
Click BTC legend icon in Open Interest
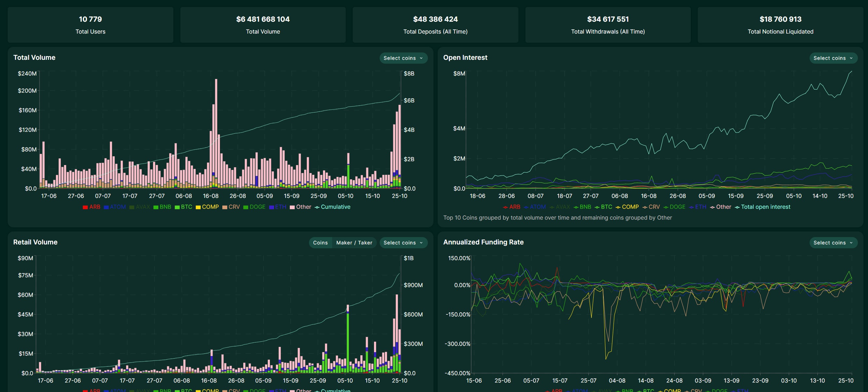point(597,207)
